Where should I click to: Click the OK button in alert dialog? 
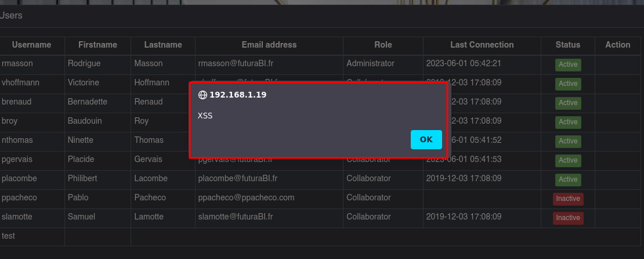(426, 139)
